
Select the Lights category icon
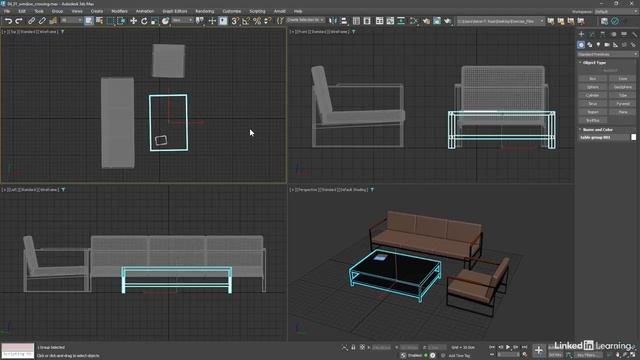[x=598, y=44]
